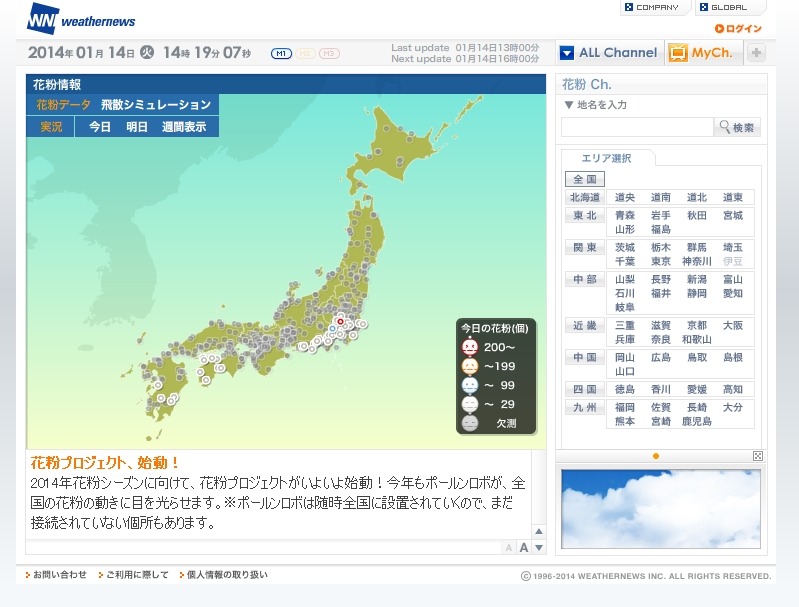799x607 pixels.
Task: Click the Weathernews logo
Action: tap(82, 19)
